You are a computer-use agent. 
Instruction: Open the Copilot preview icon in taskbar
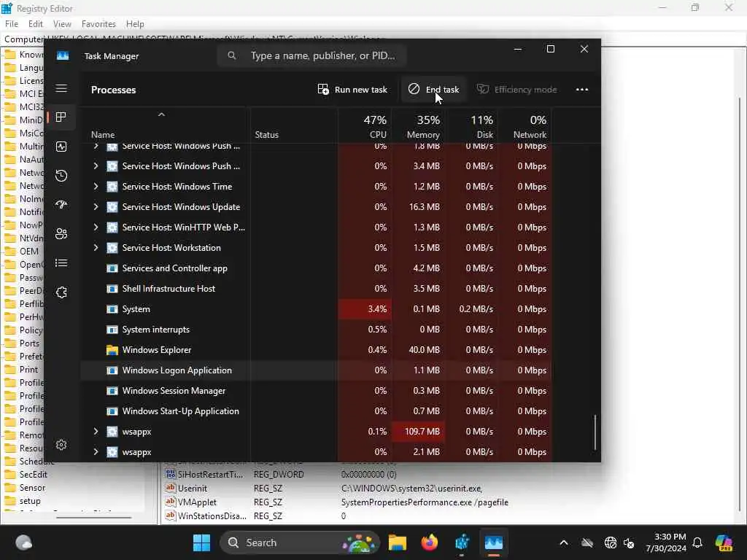pyautogui.click(x=724, y=542)
